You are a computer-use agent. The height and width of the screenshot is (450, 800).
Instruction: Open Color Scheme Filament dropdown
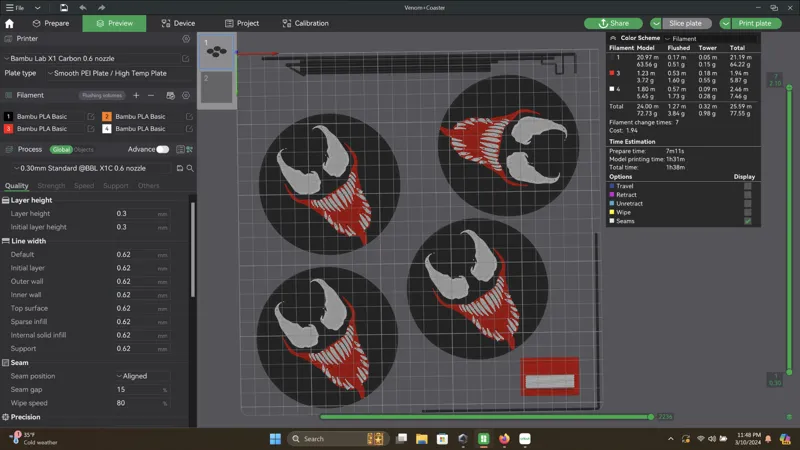click(x=710, y=39)
